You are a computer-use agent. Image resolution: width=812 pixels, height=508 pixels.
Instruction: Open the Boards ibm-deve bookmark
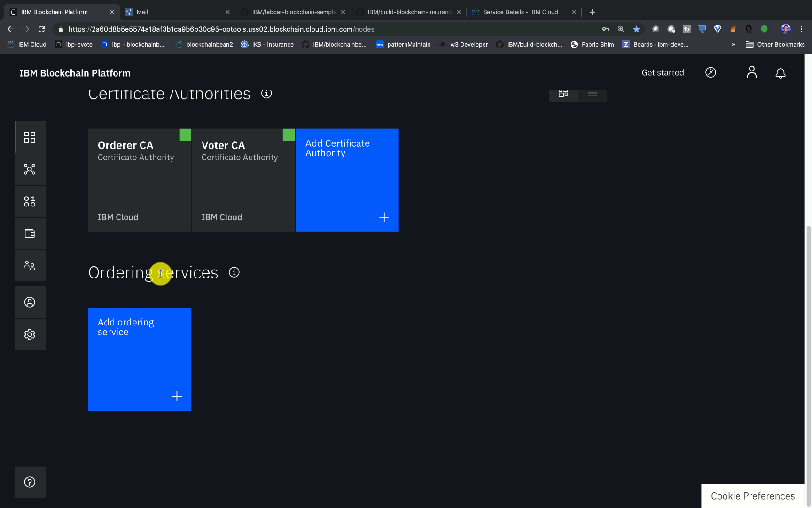[x=655, y=44]
